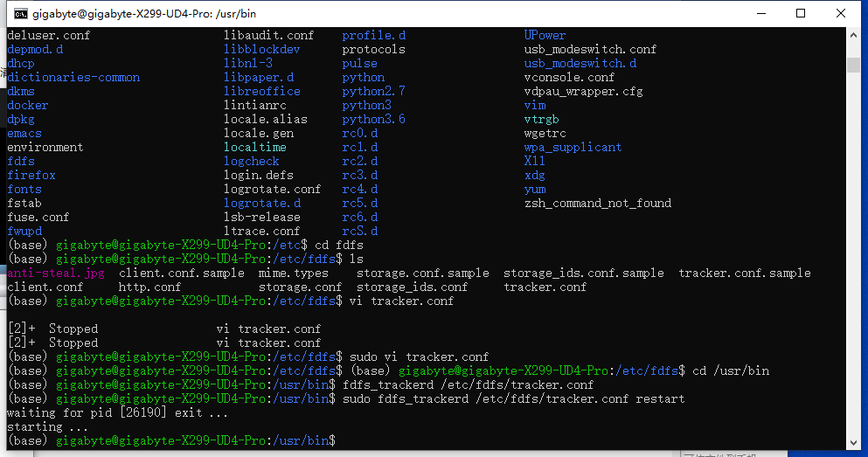Maximize the terminal window

[x=801, y=13]
